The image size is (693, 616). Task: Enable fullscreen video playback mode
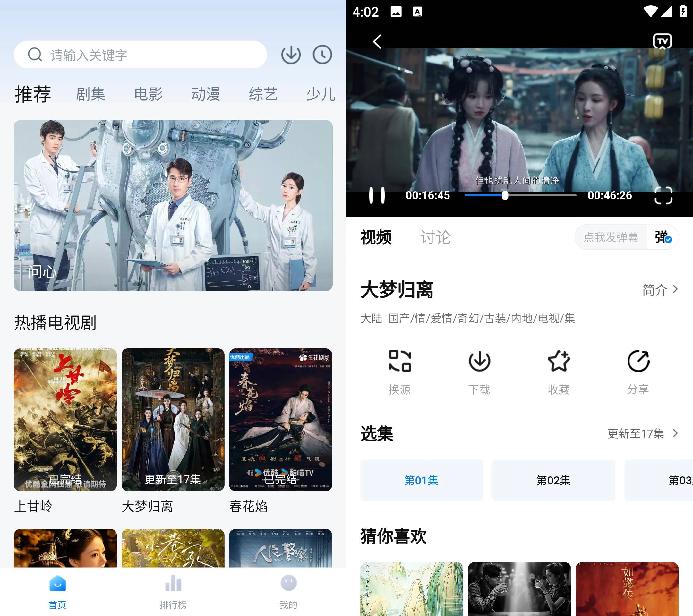coord(663,195)
